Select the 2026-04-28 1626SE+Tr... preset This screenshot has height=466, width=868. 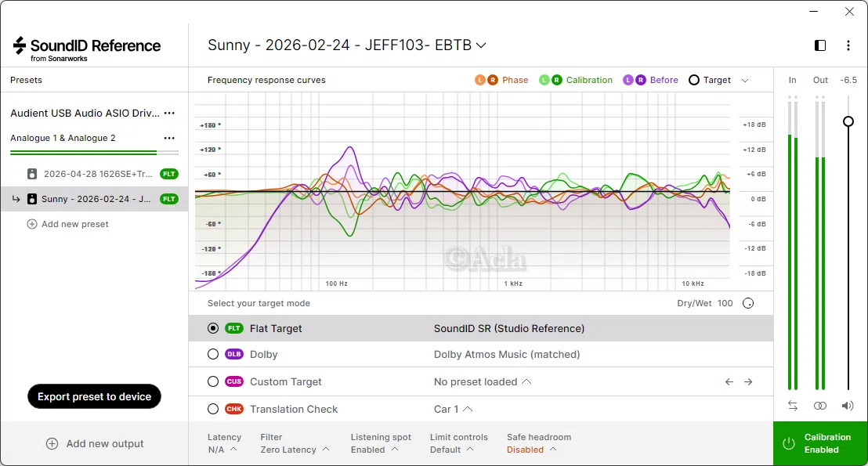(x=94, y=174)
